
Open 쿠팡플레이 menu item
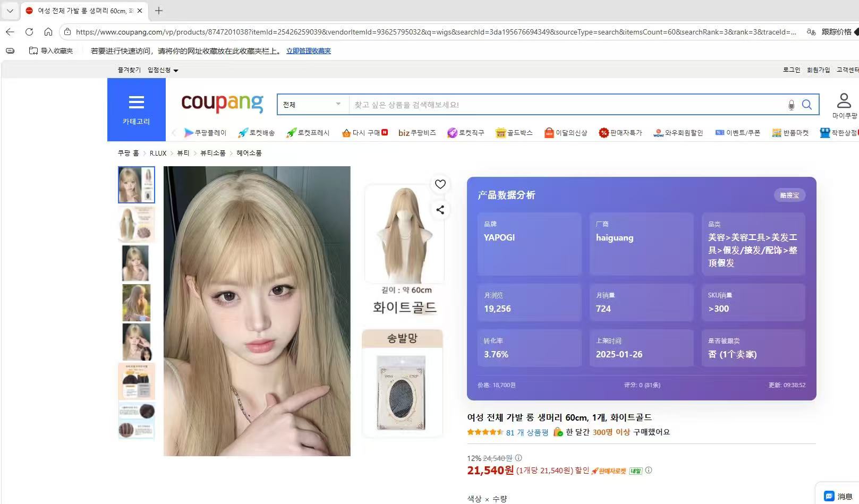click(205, 133)
